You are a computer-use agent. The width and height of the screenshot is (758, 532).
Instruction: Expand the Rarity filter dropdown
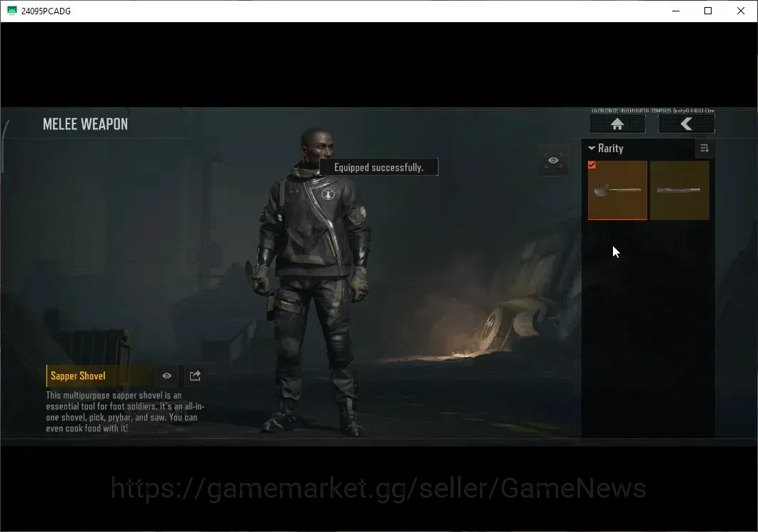coord(606,149)
